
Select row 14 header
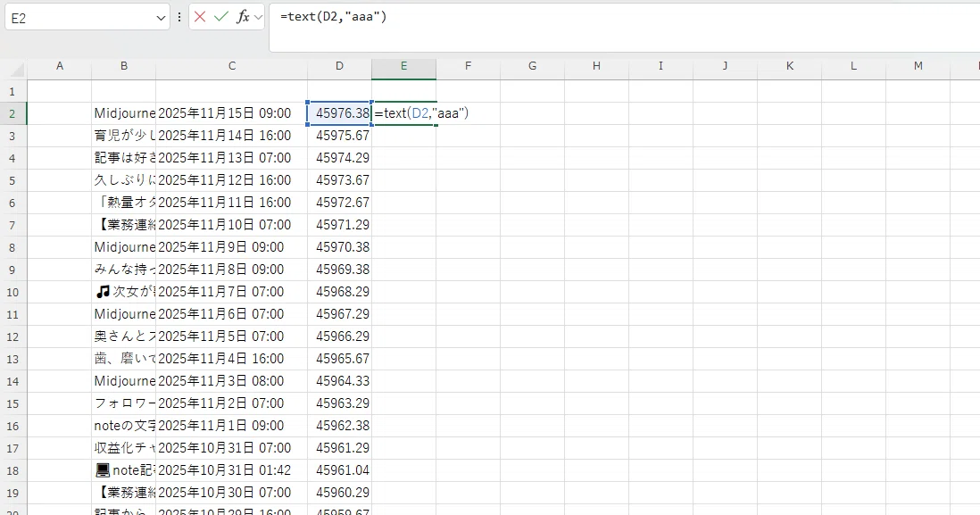coord(13,381)
